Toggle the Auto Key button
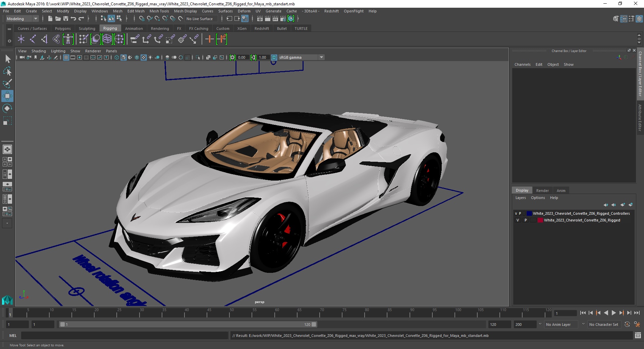The image size is (644, 349). coord(627,325)
